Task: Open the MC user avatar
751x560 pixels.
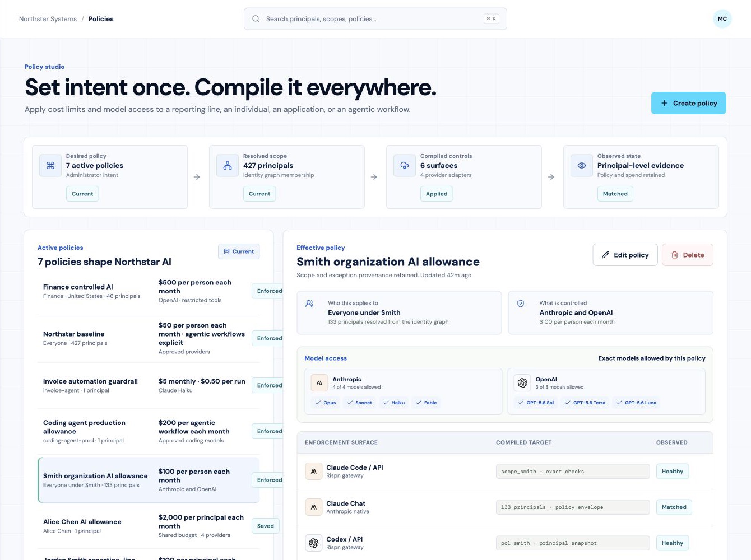Action: [722, 19]
